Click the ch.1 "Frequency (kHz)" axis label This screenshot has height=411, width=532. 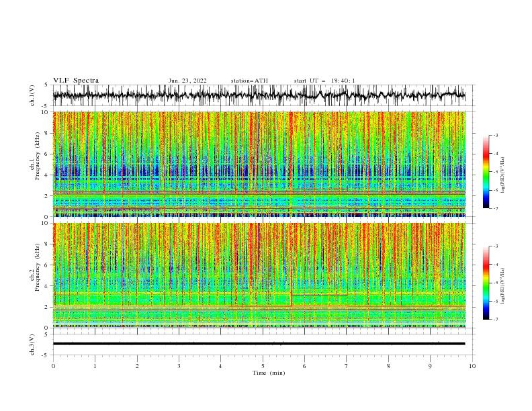coord(38,156)
